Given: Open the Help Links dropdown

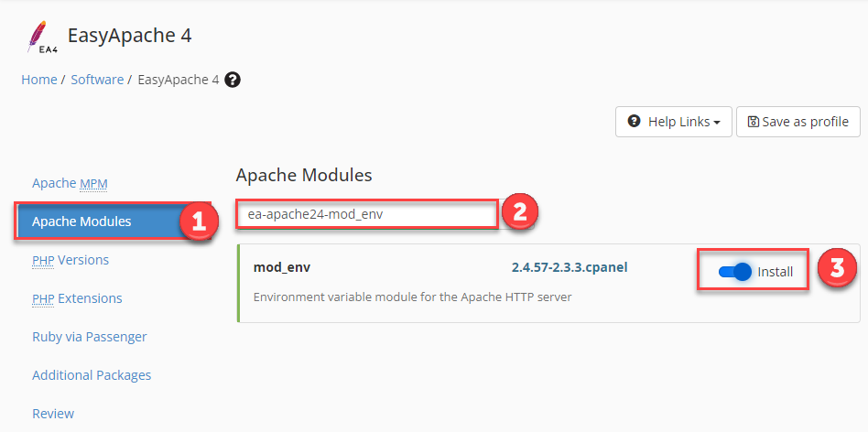Looking at the screenshot, I should (x=673, y=121).
